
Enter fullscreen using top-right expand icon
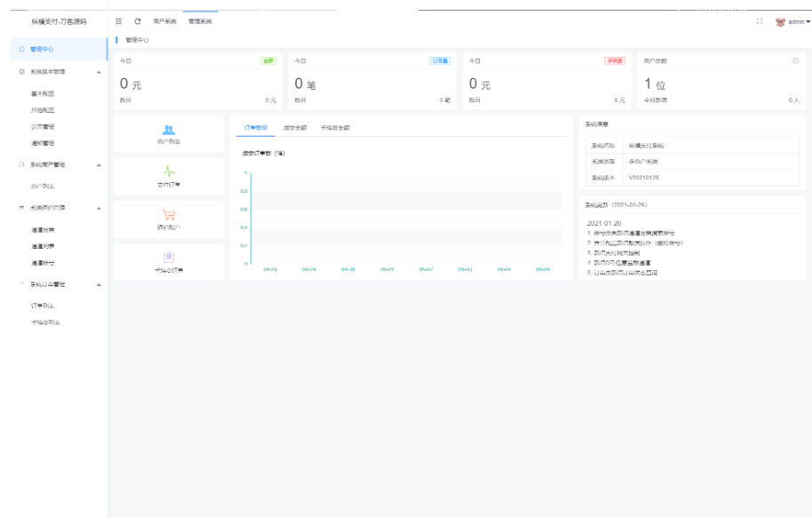(760, 20)
